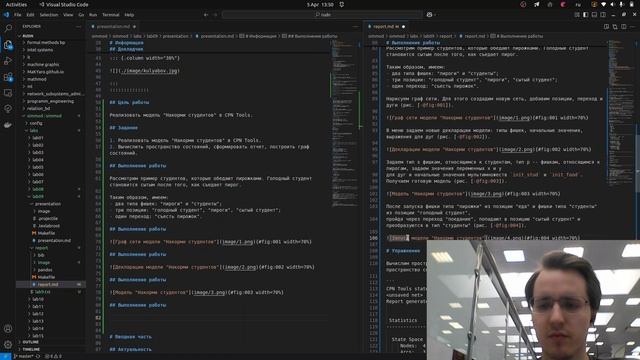Click the command center search field
Image resolution: width=640 pixels, height=360 pixels.
322,15
